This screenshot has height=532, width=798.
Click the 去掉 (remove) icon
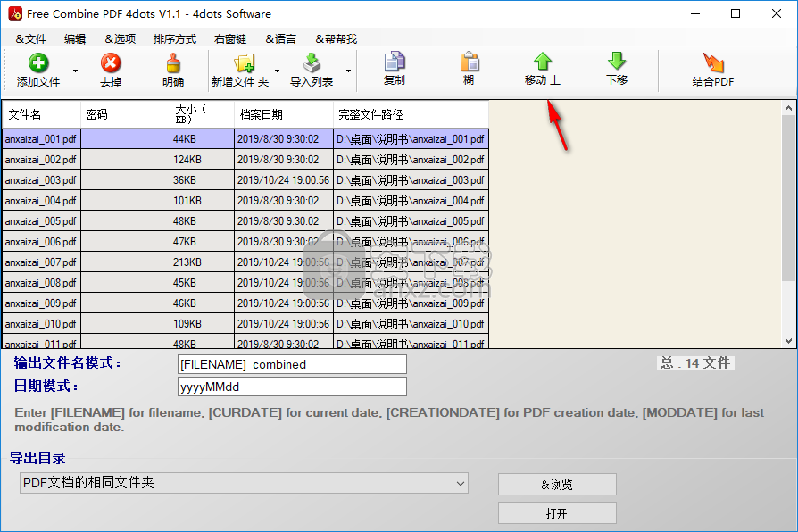click(111, 63)
